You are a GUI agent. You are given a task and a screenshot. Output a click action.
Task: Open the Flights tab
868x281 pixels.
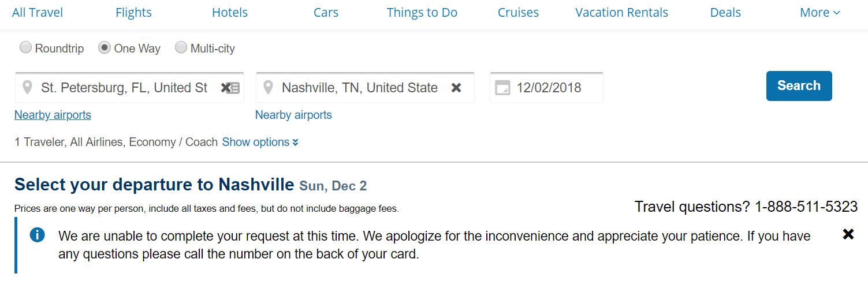click(x=133, y=13)
